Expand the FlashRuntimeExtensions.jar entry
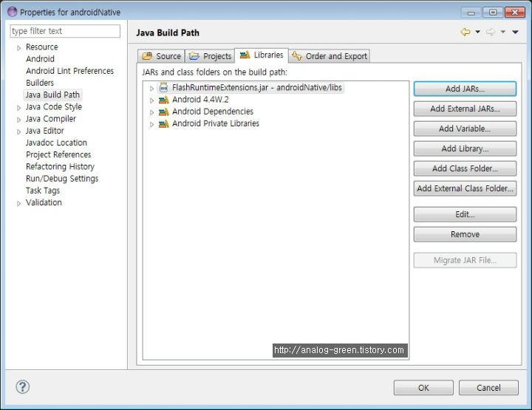The width and height of the screenshot is (532, 410). (x=151, y=88)
